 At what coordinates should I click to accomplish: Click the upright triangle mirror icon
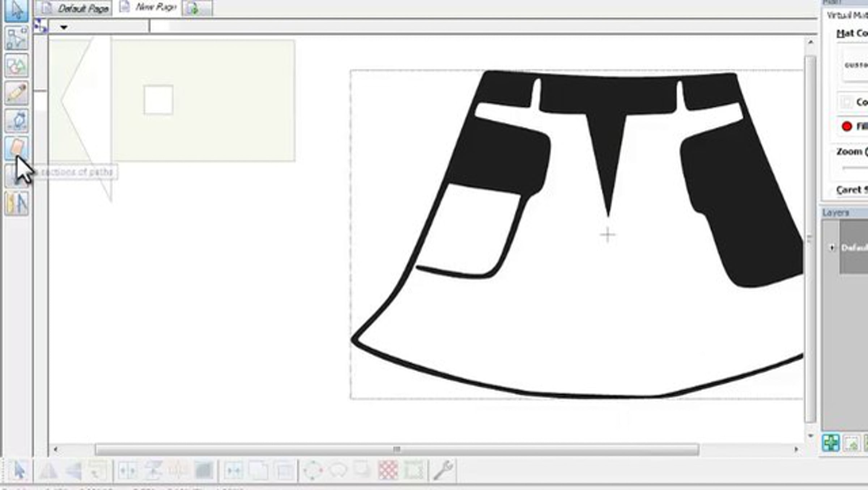48,471
